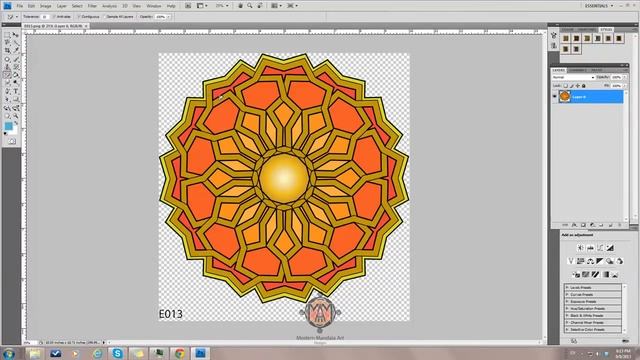Click the Rotate View tool in application bar

pyautogui.click(x=260, y=6)
